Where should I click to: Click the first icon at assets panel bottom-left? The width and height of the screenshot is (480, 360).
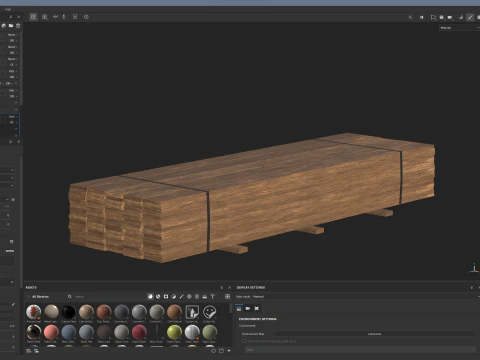(x=29, y=351)
